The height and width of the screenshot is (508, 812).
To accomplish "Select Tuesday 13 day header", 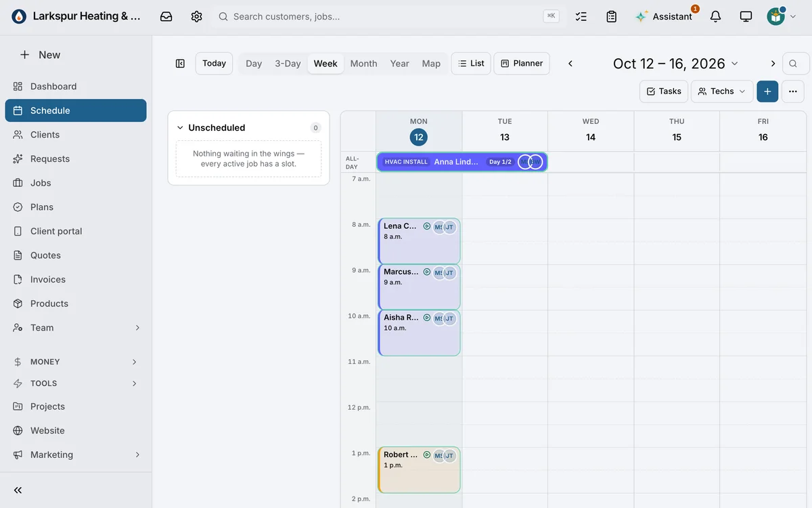I will (505, 131).
